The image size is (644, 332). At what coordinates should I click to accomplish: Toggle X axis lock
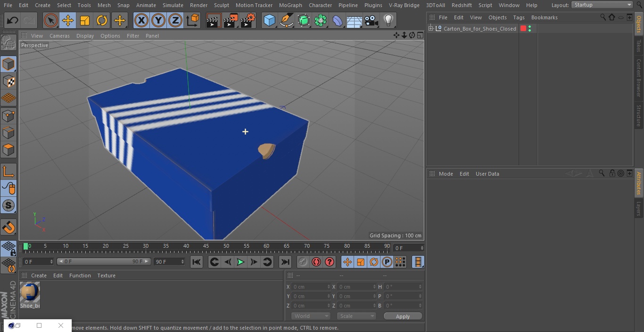click(141, 20)
